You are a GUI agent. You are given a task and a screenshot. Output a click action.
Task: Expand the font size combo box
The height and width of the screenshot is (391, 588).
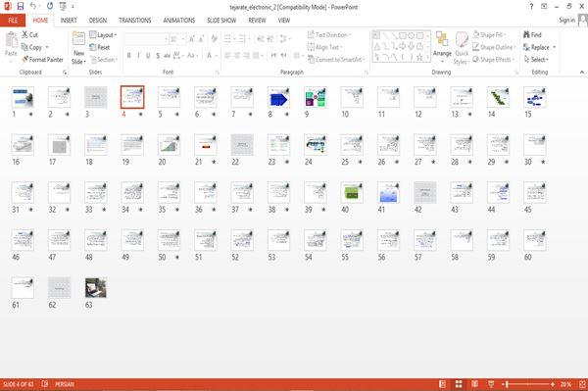pyautogui.click(x=182, y=39)
